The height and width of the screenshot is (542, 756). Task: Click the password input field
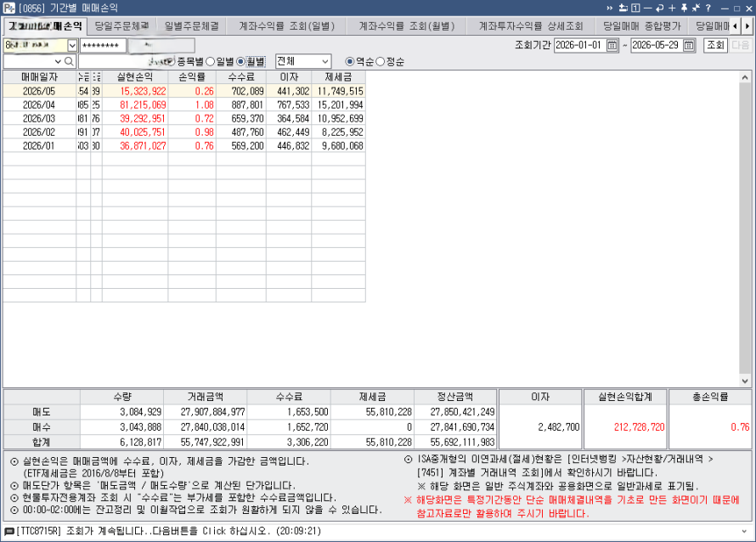coord(103,45)
